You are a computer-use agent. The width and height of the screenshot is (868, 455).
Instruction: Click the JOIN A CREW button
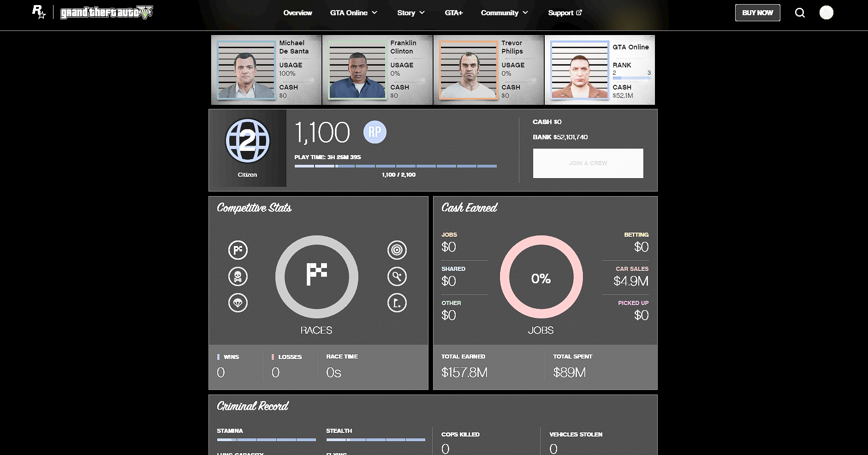pyautogui.click(x=588, y=163)
